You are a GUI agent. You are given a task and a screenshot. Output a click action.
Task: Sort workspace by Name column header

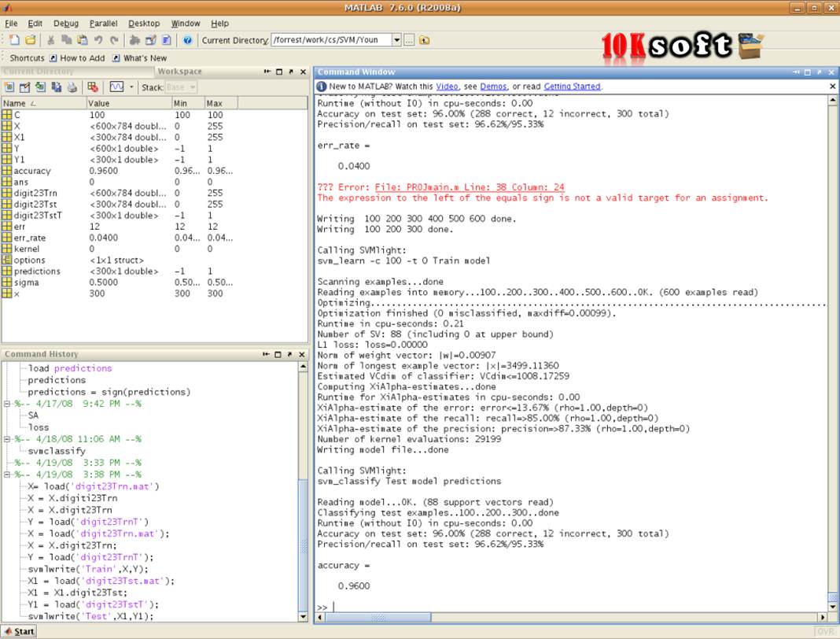[44, 103]
